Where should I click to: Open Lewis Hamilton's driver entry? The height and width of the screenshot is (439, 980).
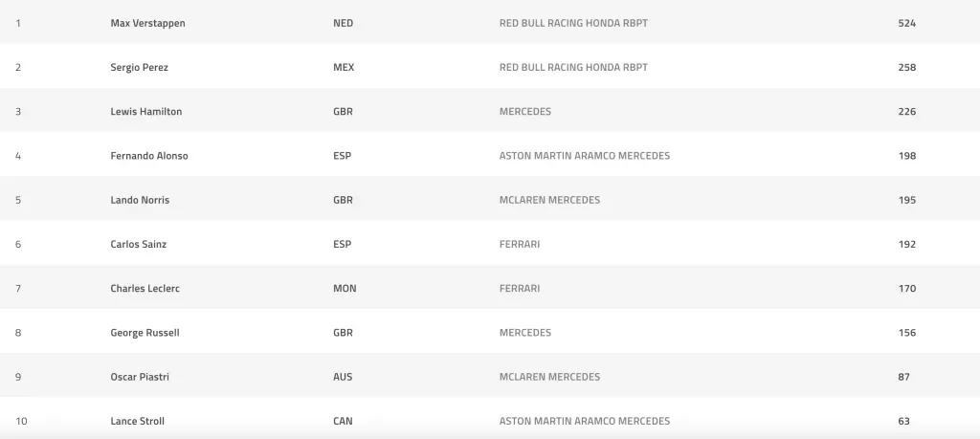point(145,111)
